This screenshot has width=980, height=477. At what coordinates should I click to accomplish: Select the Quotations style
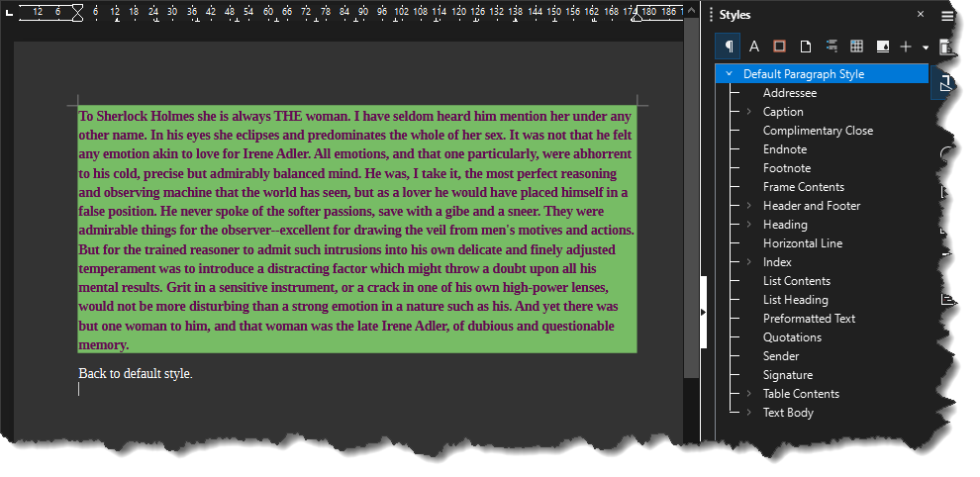click(793, 336)
